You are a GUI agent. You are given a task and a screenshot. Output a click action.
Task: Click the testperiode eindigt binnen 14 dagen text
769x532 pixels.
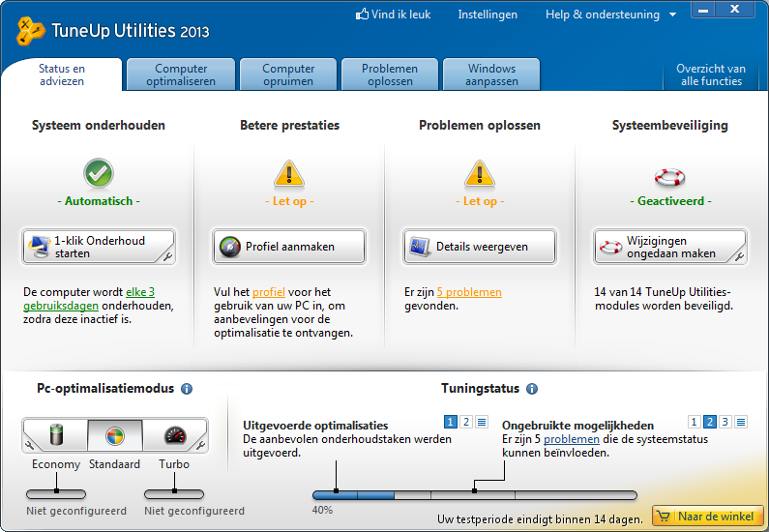pyautogui.click(x=540, y=519)
